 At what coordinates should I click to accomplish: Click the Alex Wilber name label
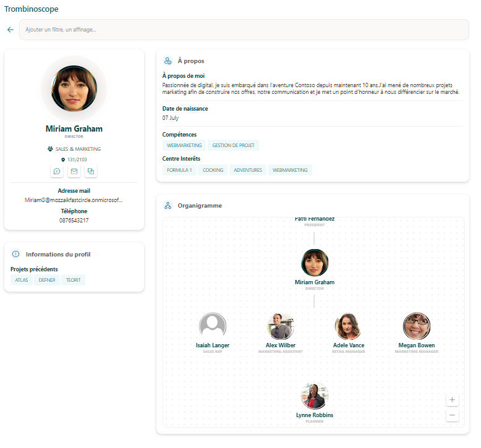point(281,345)
